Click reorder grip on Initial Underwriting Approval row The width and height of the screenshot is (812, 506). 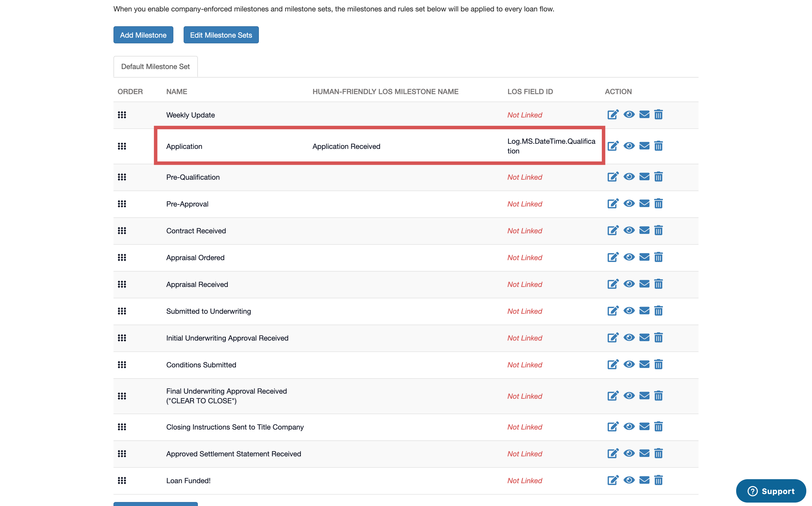[122, 338]
